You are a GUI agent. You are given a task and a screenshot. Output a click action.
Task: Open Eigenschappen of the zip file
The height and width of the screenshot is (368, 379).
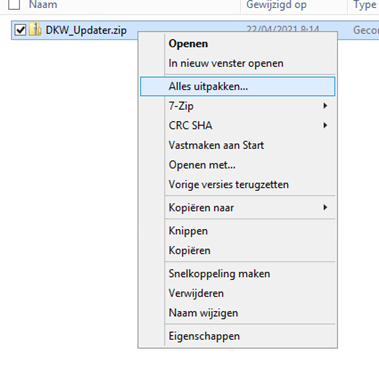[x=237, y=336]
